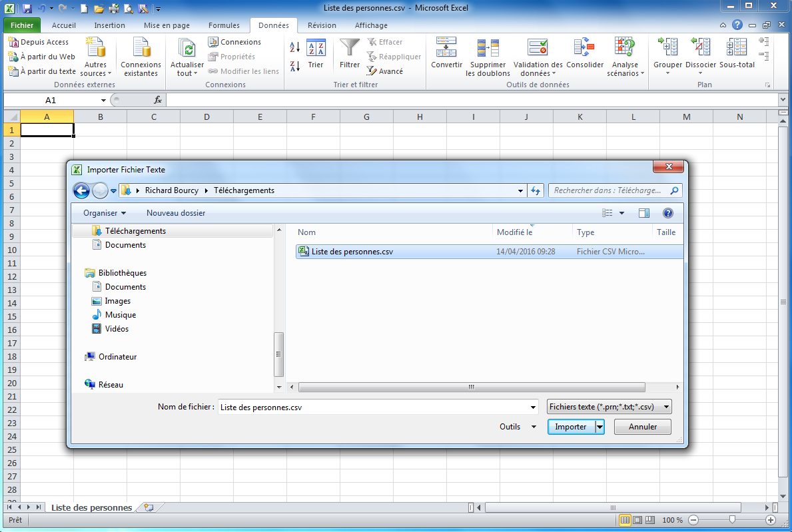Select À partir du Web data source
Viewport: 792px width, 532px height.
click(42, 57)
